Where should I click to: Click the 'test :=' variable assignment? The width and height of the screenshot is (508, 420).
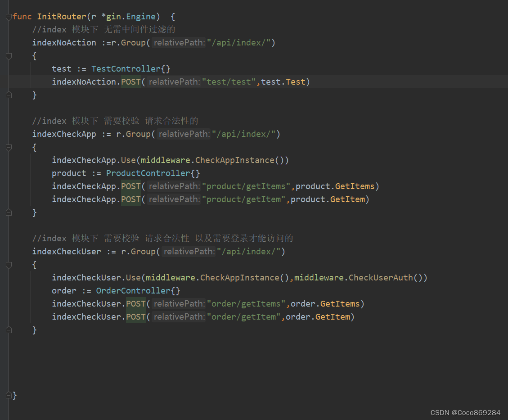(x=69, y=69)
